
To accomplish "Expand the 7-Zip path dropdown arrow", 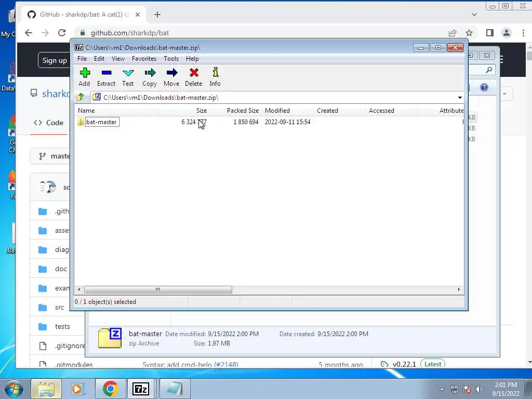I will click(460, 97).
